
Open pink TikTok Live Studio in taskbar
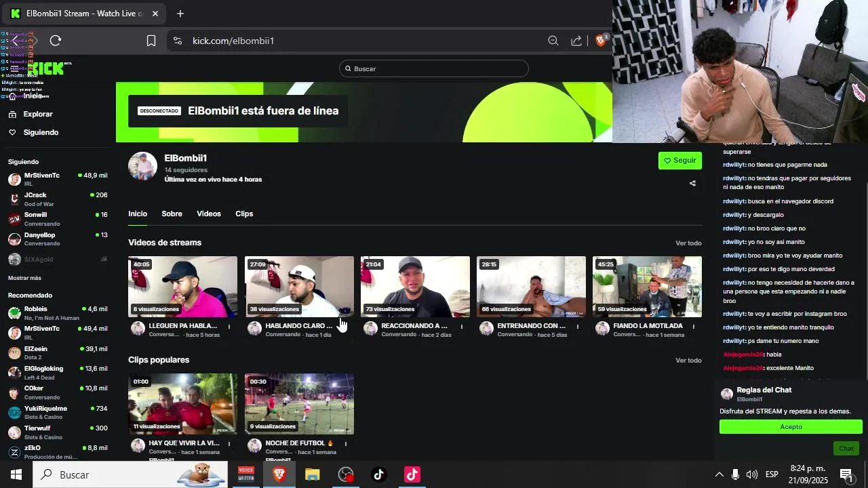(412, 474)
